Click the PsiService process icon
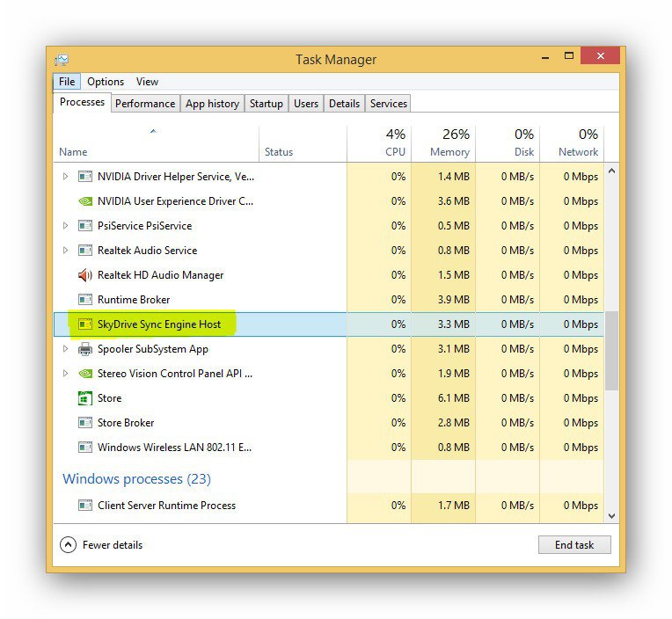The width and height of the screenshot is (672, 619). (85, 226)
